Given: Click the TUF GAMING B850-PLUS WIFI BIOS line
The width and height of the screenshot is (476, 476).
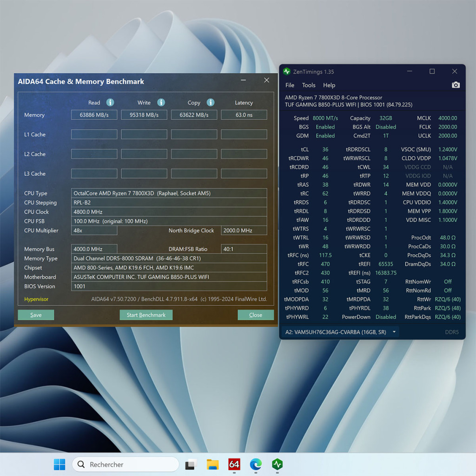Looking at the screenshot, I should [349, 105].
